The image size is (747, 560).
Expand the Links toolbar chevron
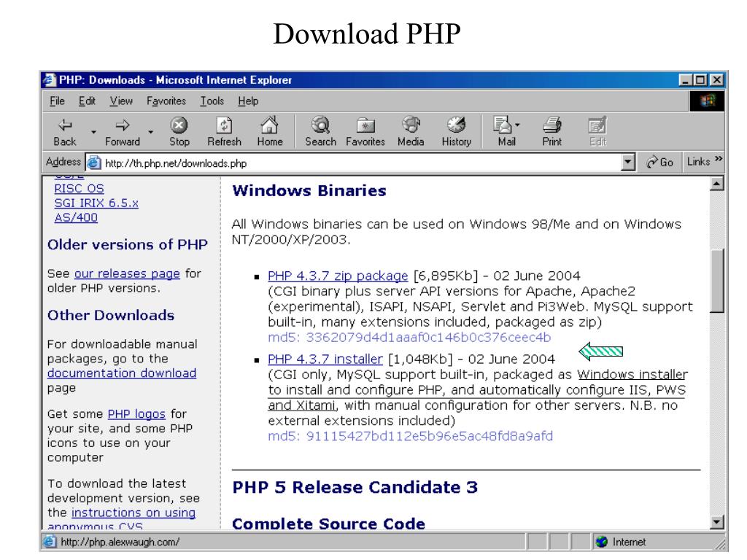tap(719, 159)
